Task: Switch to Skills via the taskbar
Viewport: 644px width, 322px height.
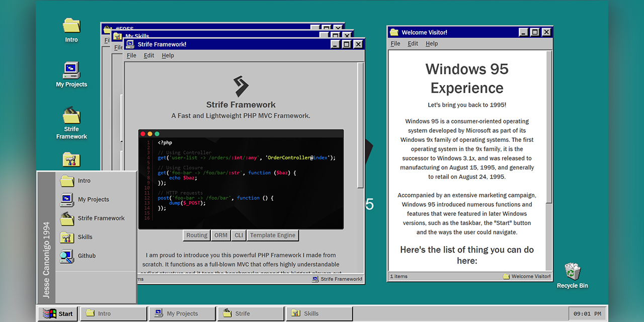Action: click(x=319, y=313)
